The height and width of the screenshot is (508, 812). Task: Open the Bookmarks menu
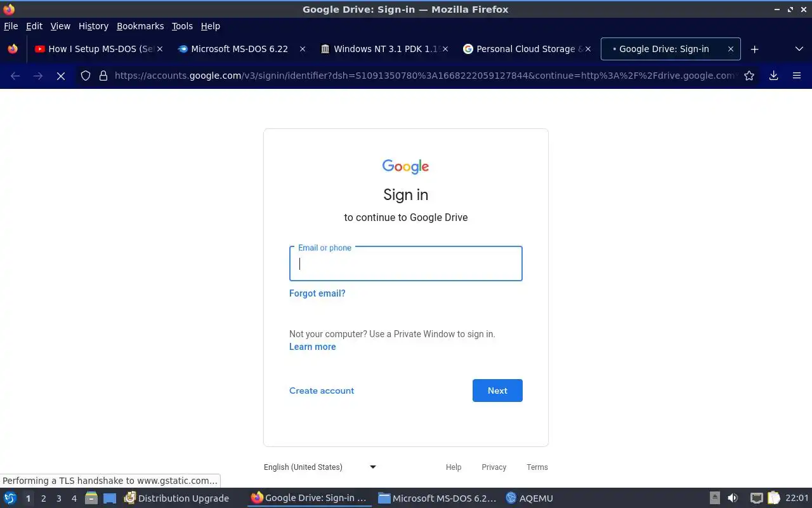(x=140, y=26)
